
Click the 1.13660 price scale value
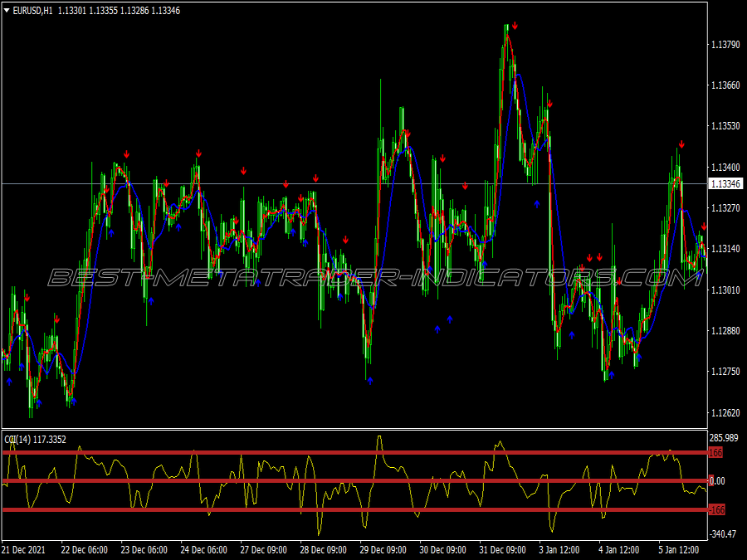point(725,85)
